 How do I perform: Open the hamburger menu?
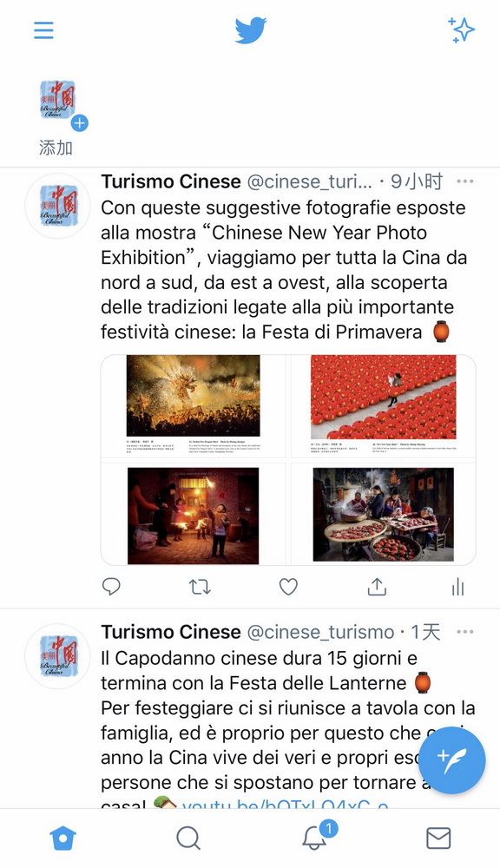[43, 30]
